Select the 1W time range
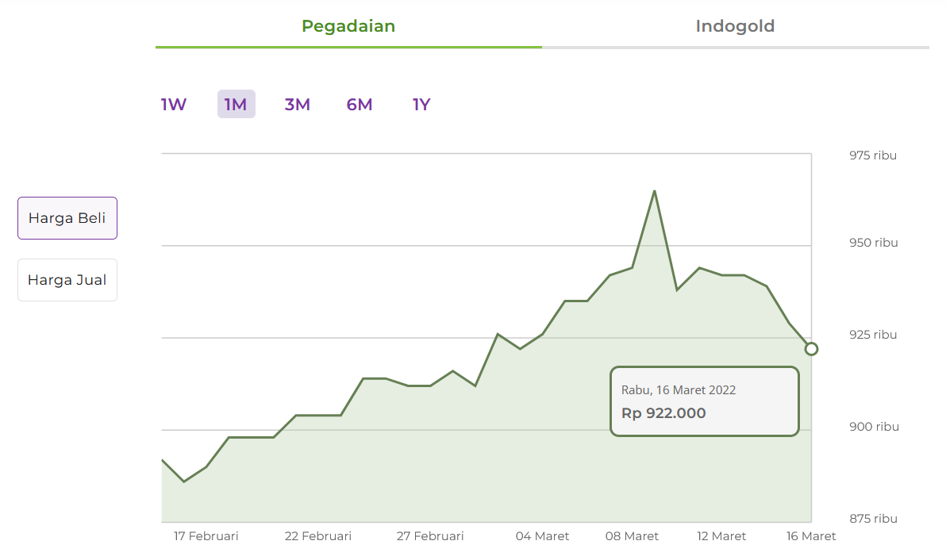The width and height of the screenshot is (946, 560). click(x=174, y=104)
